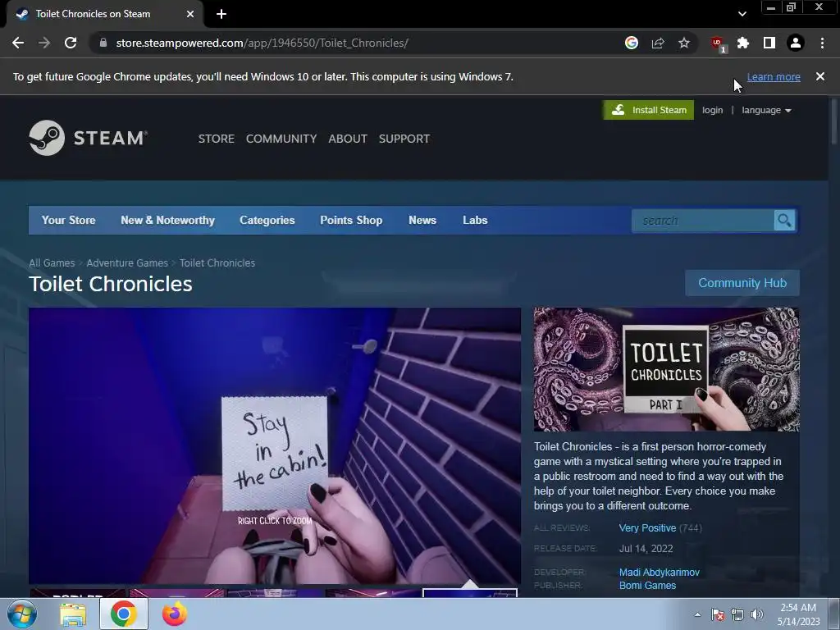Image resolution: width=840 pixels, height=630 pixels.
Task: Toggle Chrome side panel icon
Action: click(769, 43)
